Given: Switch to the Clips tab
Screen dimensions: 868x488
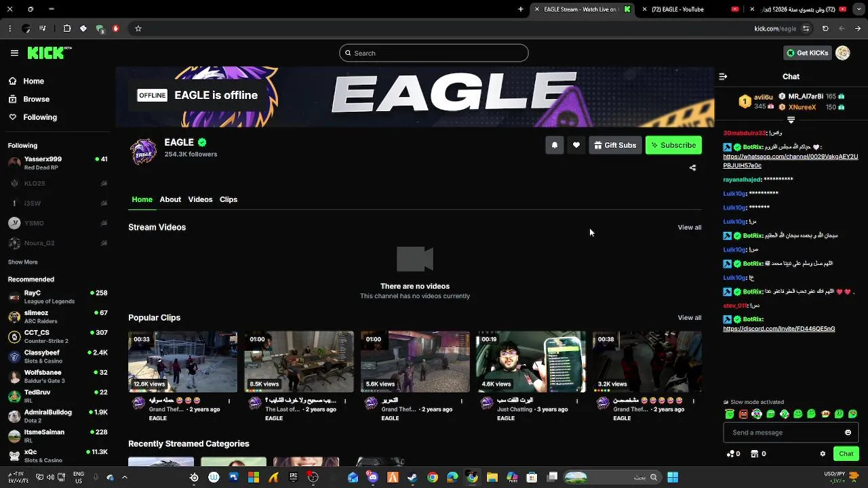Looking at the screenshot, I should pos(229,199).
